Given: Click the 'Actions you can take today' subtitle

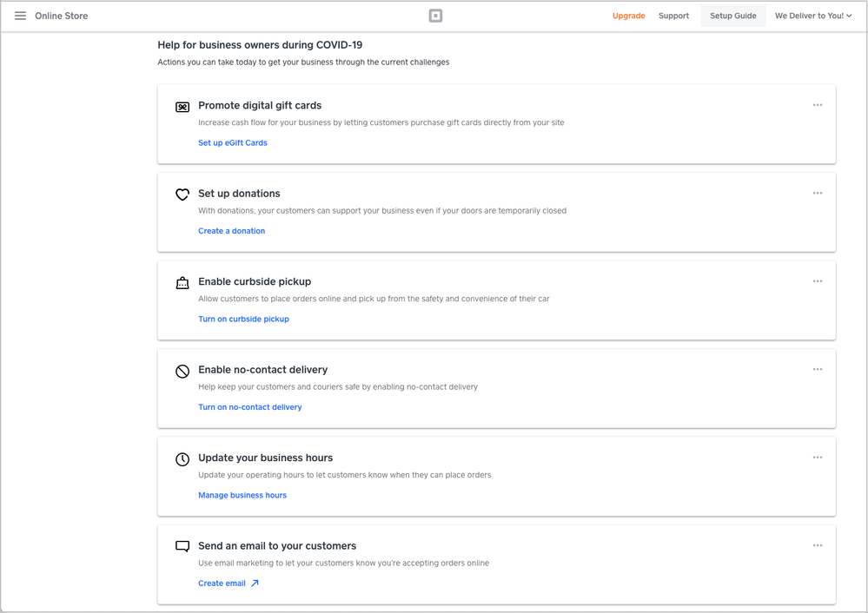Looking at the screenshot, I should [x=303, y=62].
